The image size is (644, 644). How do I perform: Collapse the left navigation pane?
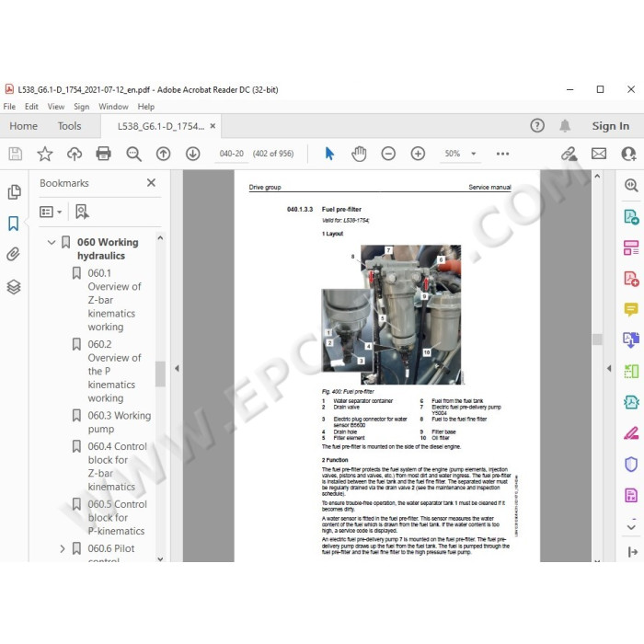pyautogui.click(x=177, y=368)
